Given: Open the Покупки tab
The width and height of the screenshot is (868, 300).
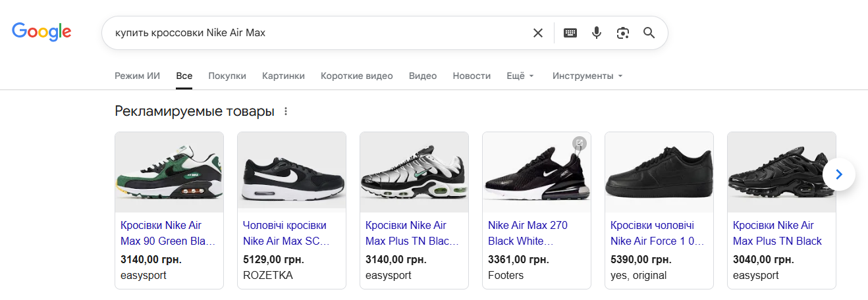Looking at the screenshot, I should point(227,76).
